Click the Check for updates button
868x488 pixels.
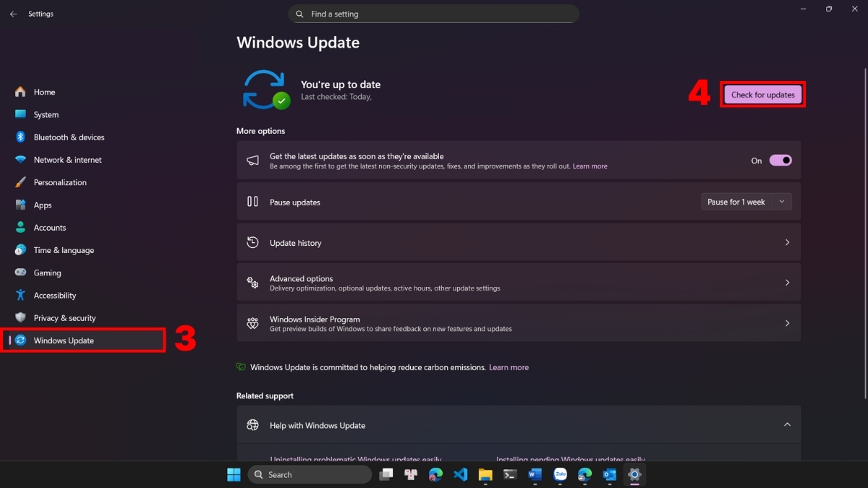coord(762,95)
